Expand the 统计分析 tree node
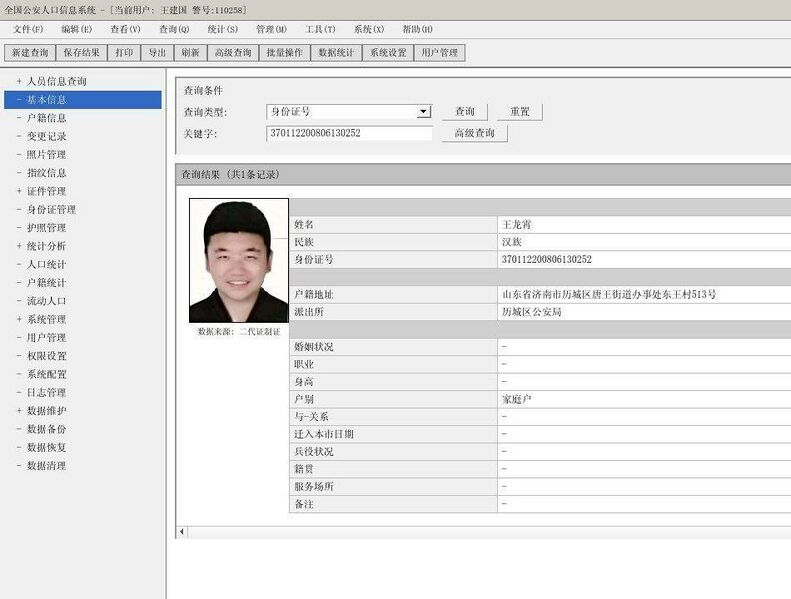This screenshot has width=791, height=599. 19,246
